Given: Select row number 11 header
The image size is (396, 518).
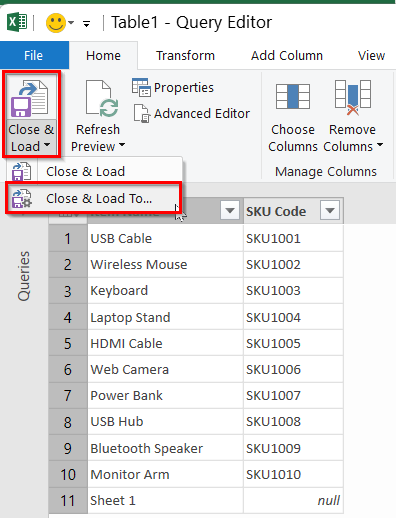Looking at the screenshot, I should (68, 501).
